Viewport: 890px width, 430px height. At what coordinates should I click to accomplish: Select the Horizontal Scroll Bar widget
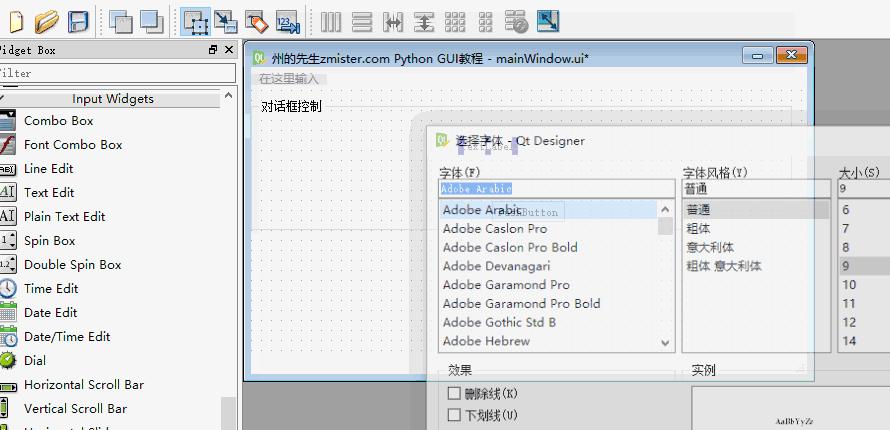pos(83,385)
